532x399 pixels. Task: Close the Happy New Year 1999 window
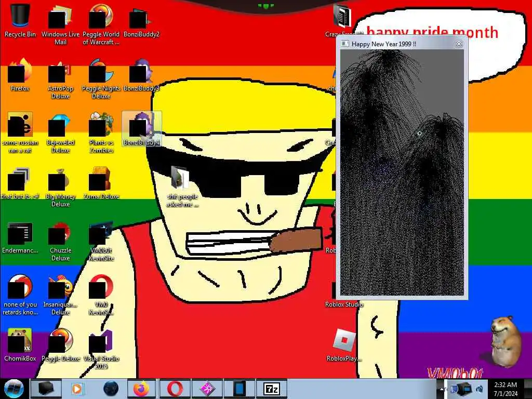459,44
